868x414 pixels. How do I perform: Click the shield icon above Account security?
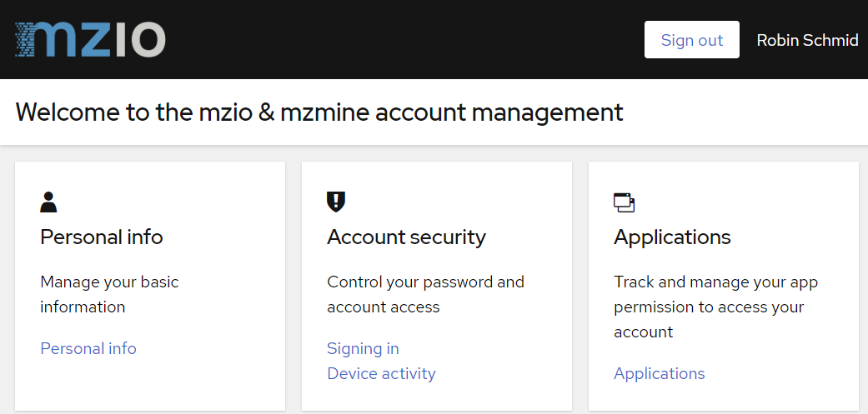coord(336,202)
